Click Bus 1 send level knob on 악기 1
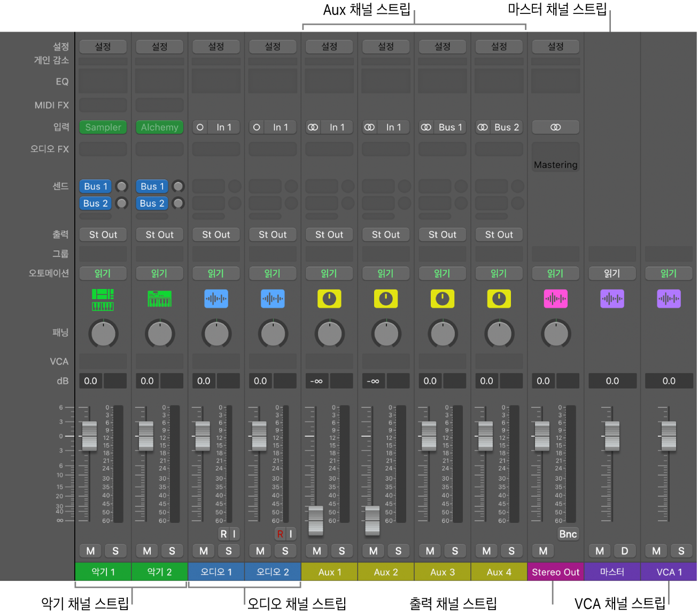The image size is (698, 616). tap(122, 186)
